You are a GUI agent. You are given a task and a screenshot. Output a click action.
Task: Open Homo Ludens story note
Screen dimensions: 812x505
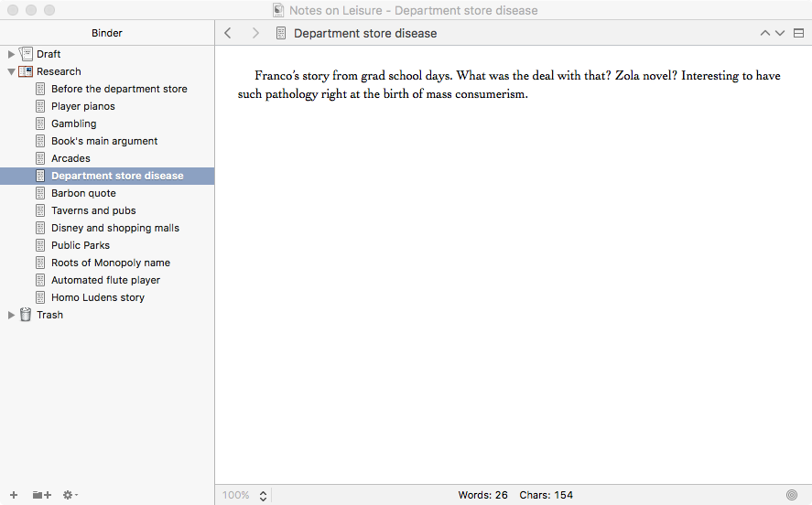(98, 297)
